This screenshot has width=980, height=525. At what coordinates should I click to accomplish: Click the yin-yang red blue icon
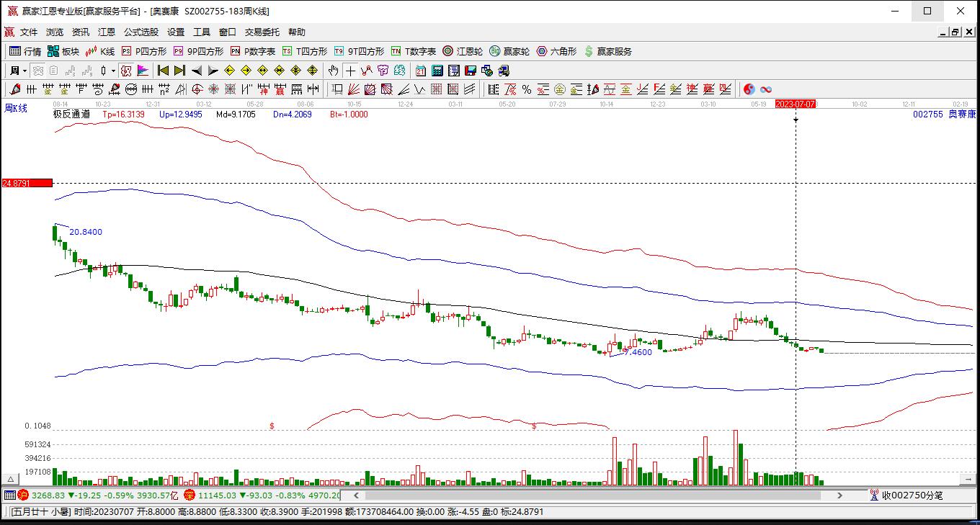(x=749, y=89)
